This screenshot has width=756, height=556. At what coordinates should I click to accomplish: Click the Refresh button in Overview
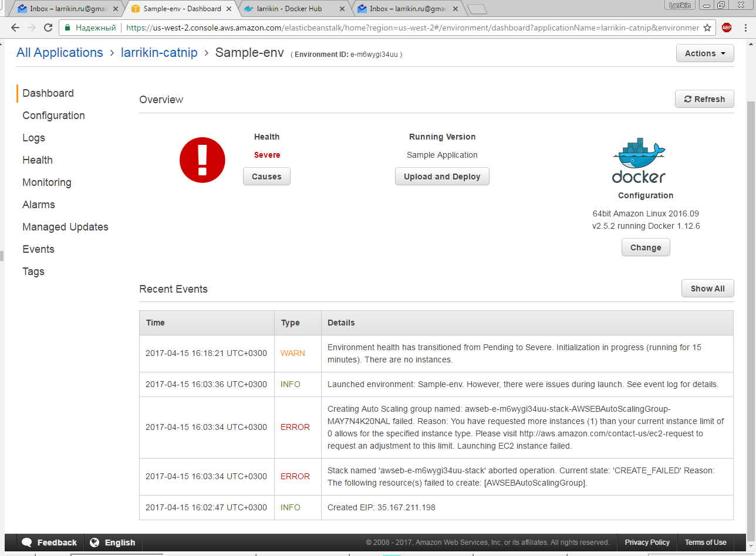[704, 99]
